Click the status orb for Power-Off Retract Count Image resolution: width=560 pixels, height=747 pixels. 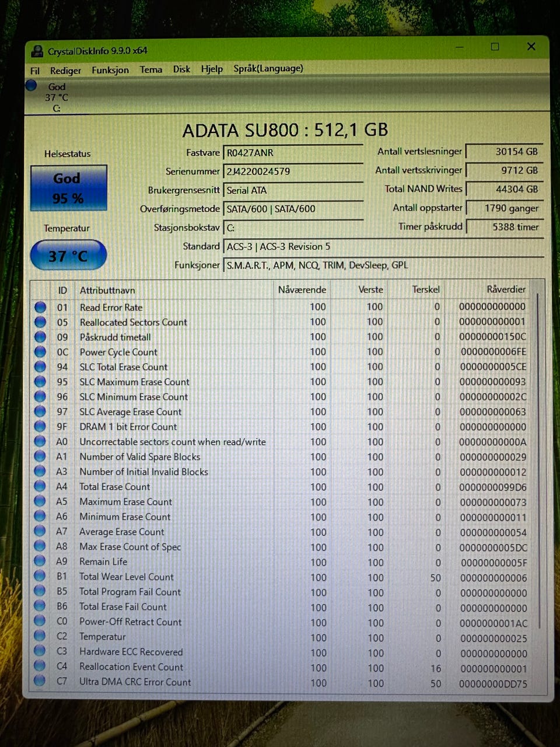pyautogui.click(x=40, y=622)
